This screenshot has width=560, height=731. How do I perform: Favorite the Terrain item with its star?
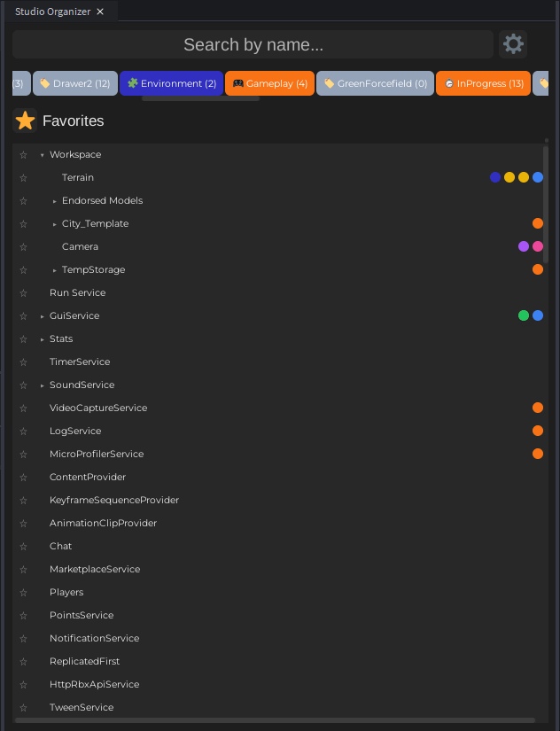(x=24, y=178)
